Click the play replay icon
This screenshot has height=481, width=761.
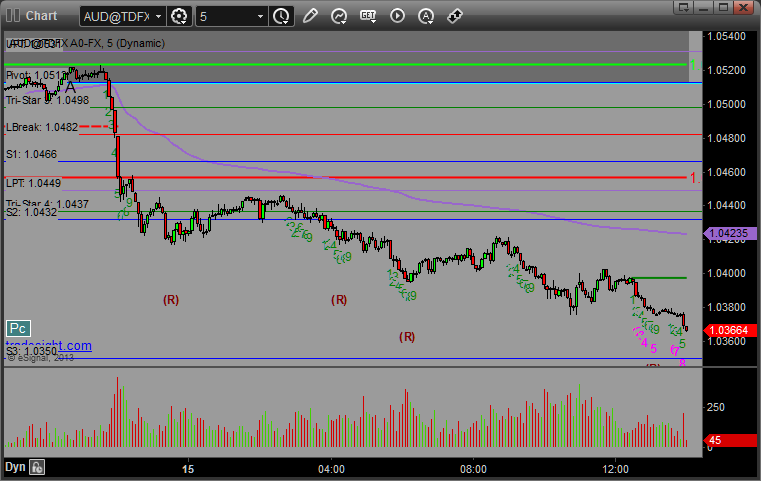point(397,16)
